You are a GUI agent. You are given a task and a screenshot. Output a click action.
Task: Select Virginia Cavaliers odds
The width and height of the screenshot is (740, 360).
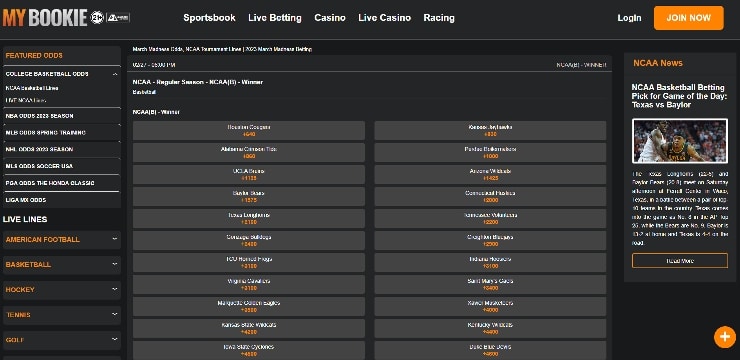point(249,285)
